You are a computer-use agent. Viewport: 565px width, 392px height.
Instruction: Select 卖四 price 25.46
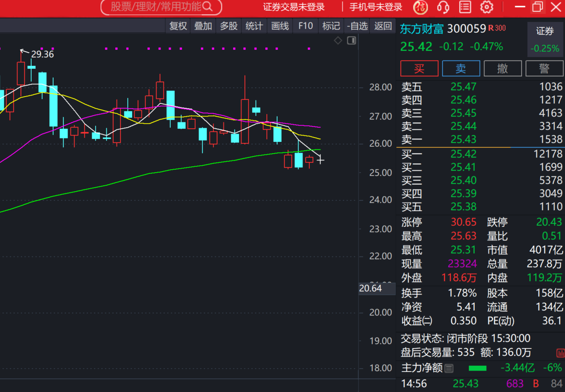point(464,100)
